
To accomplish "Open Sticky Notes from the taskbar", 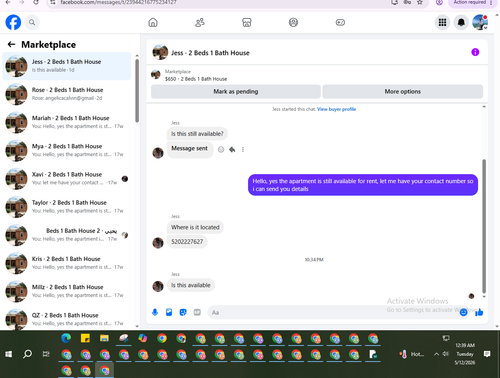I will click(x=85, y=339).
